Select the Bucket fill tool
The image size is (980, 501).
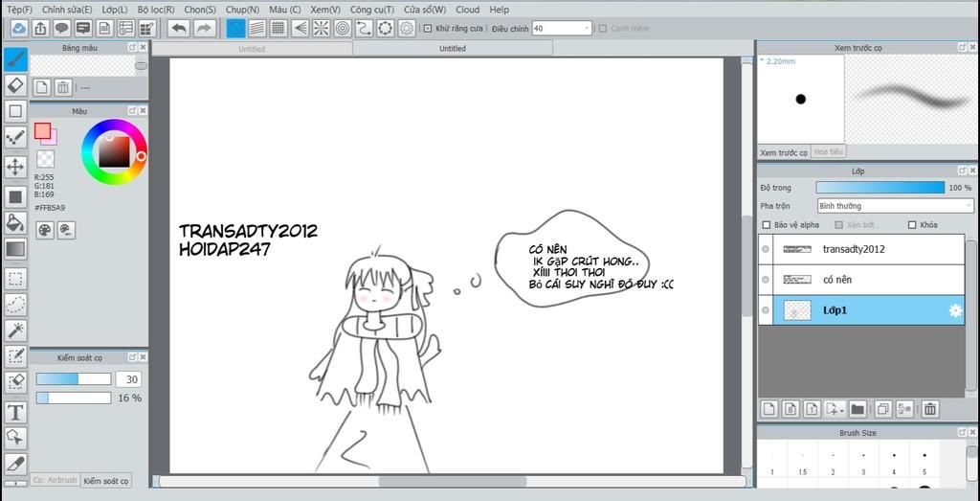[15, 222]
